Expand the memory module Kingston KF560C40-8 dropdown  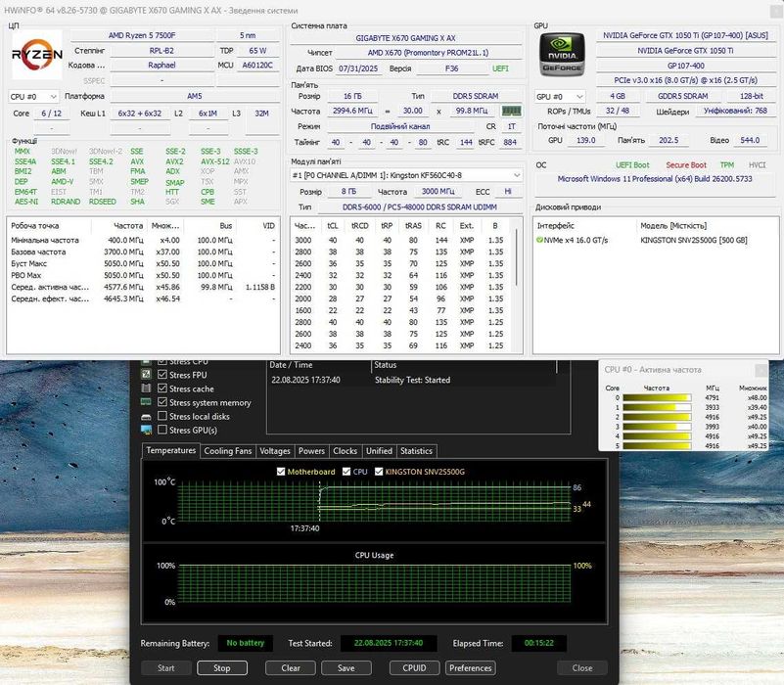coord(406,175)
